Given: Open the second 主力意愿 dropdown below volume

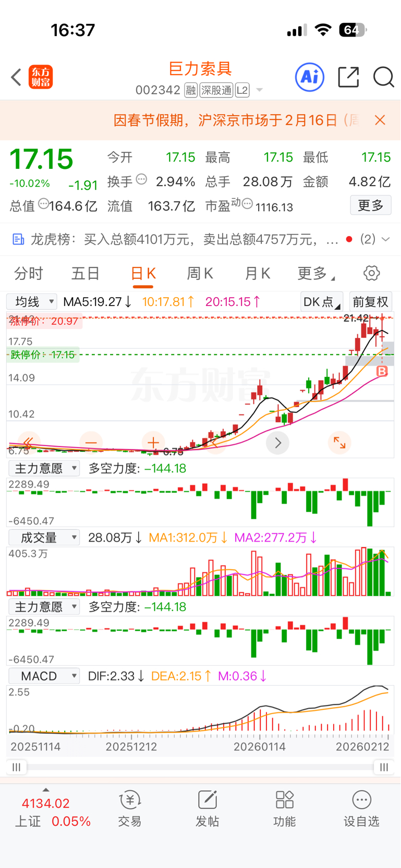Looking at the screenshot, I should [x=44, y=607].
